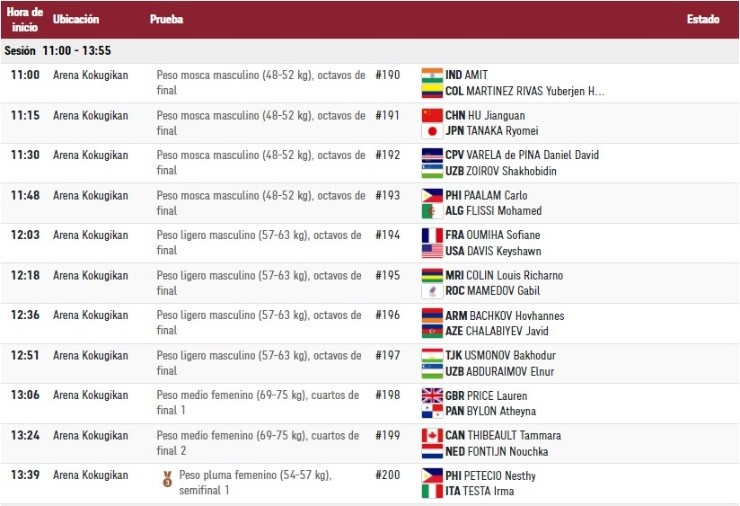Click the Armenia flag by BACHKOV
740x506 pixels.
[432, 316]
